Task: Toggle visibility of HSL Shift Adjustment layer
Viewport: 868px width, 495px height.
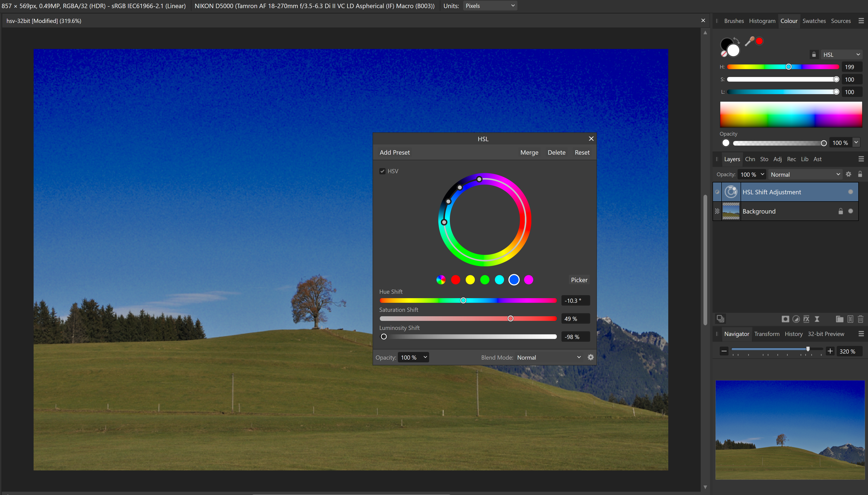Action: click(x=850, y=192)
